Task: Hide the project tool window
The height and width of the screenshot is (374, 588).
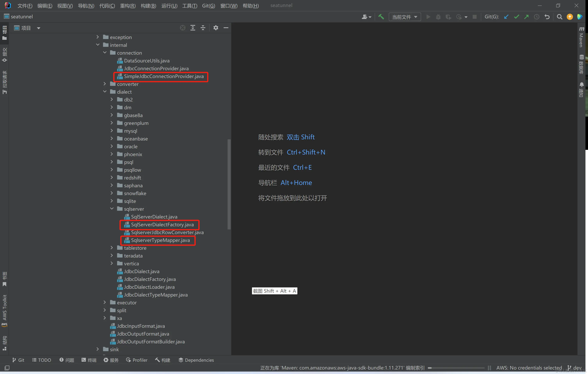Action: click(226, 28)
